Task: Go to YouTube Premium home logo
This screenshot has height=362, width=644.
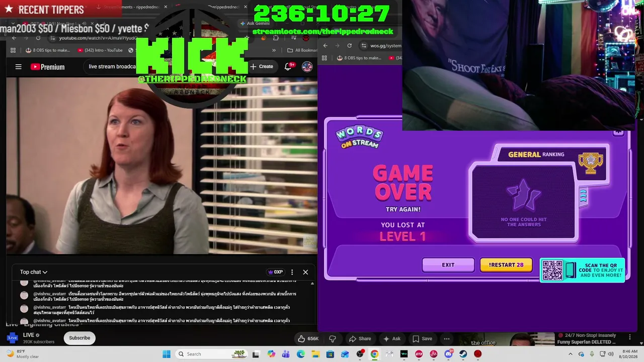Action: pyautogui.click(x=48, y=67)
